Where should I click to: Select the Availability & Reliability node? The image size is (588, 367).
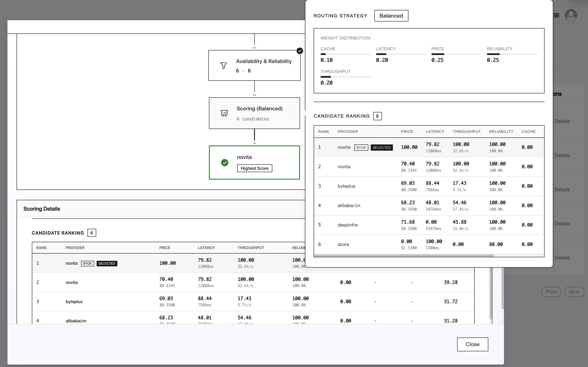pyautogui.click(x=263, y=65)
